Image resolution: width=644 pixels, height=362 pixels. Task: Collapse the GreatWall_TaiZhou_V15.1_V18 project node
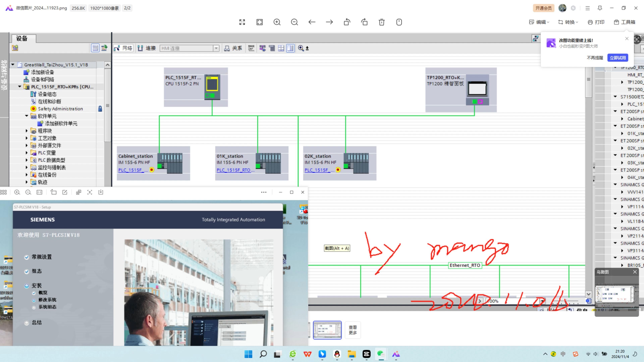tap(13, 65)
